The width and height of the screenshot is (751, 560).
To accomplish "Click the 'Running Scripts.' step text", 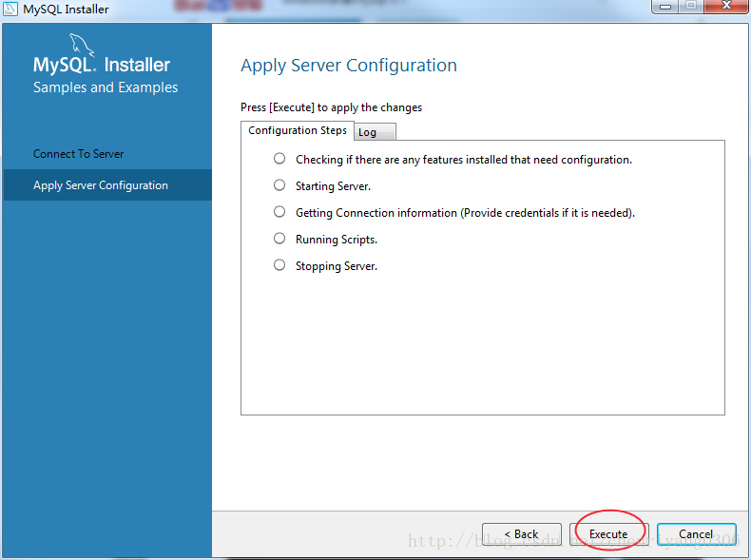I will (337, 239).
